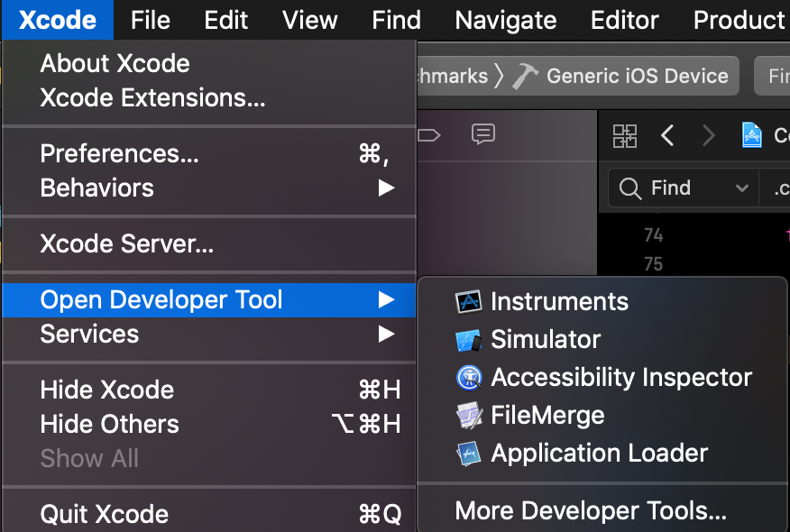
Task: Open Xcode Preferences…
Action: 209,153
